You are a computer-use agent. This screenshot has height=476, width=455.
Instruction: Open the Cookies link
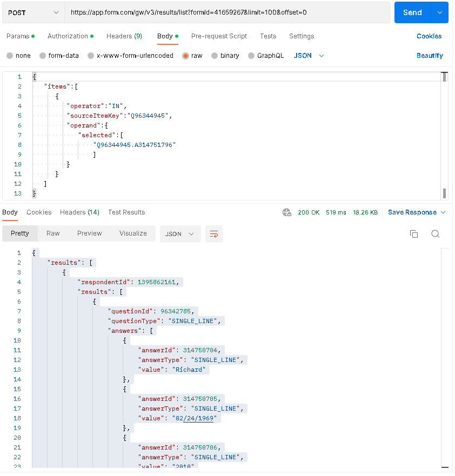429,36
